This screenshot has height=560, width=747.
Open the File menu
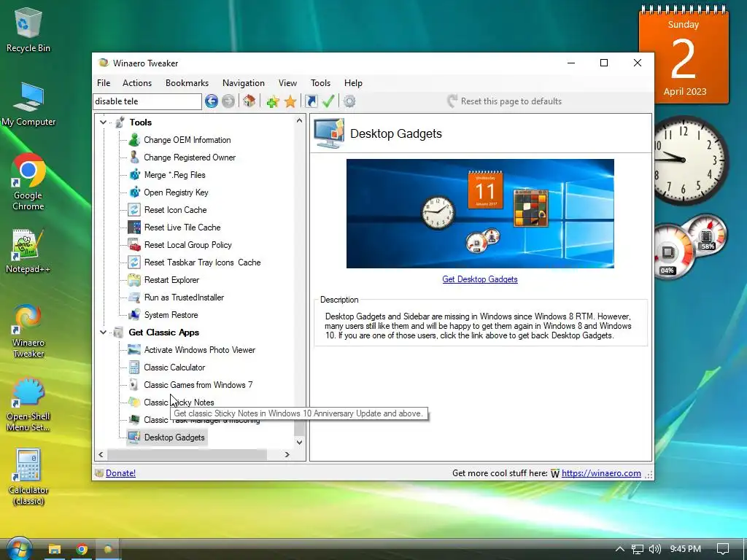click(104, 83)
